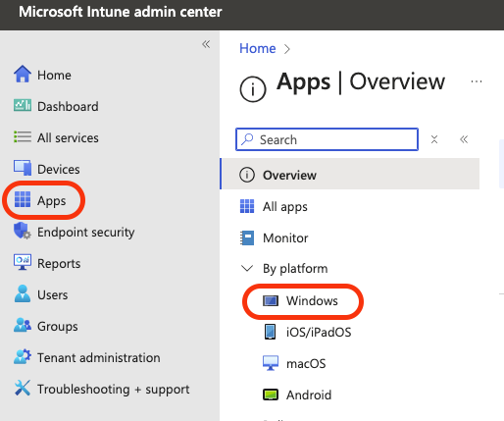Open Dashboard in the sidebar
504x421 pixels.
(x=68, y=106)
